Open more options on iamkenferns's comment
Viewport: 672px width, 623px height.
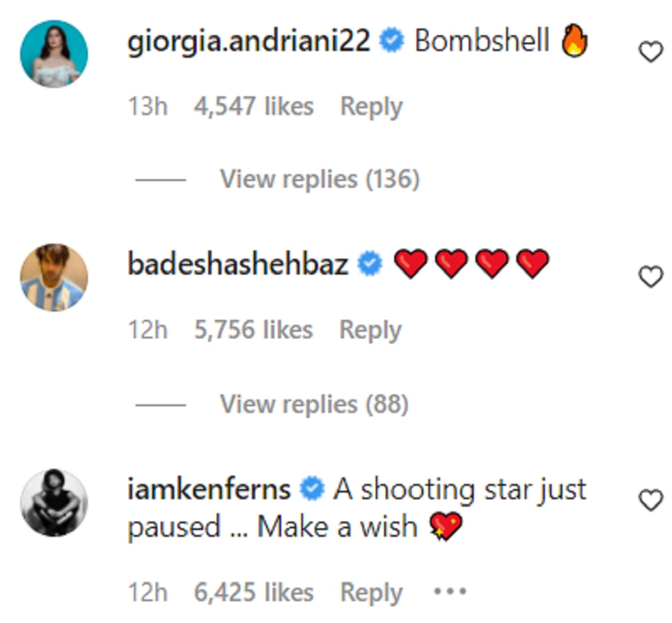450,591
